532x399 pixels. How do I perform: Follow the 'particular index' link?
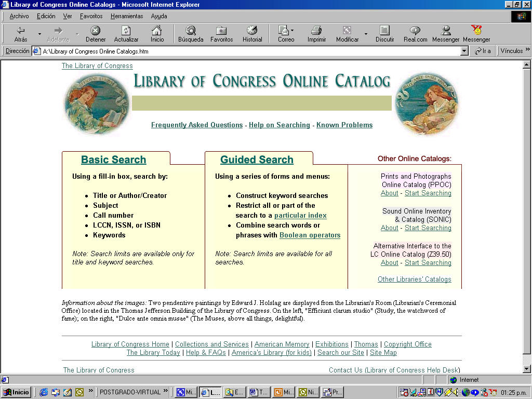click(300, 216)
